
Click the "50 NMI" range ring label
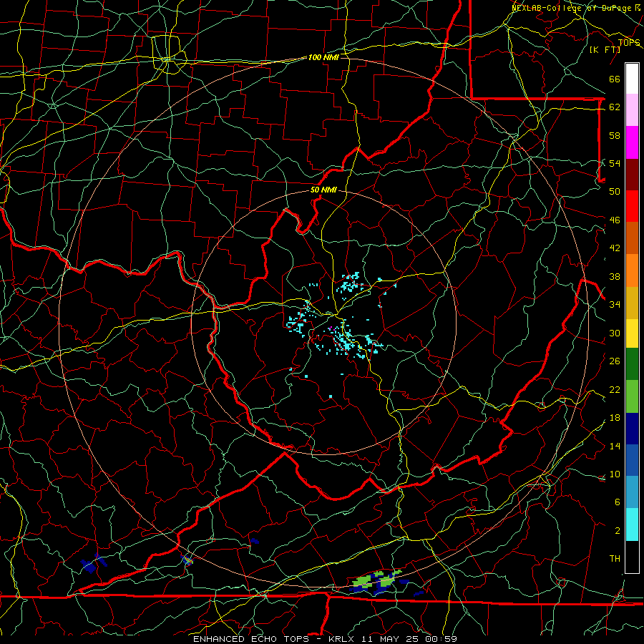pyautogui.click(x=323, y=190)
